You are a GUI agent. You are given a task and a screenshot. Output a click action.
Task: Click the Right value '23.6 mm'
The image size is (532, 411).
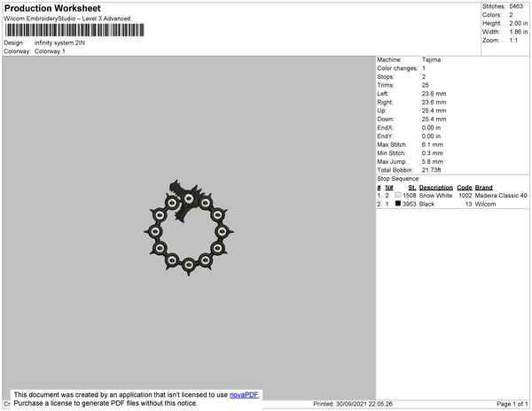click(434, 103)
